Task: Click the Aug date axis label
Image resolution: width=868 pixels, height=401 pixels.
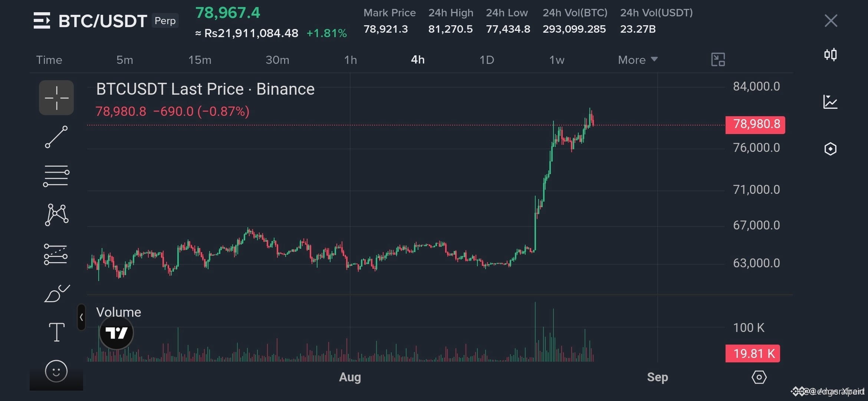Action: (350, 377)
